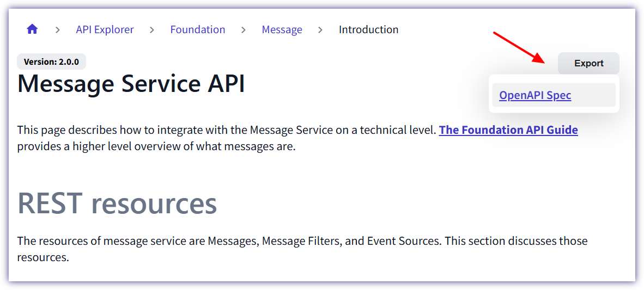Open The Foundation API Guide link

click(x=508, y=130)
